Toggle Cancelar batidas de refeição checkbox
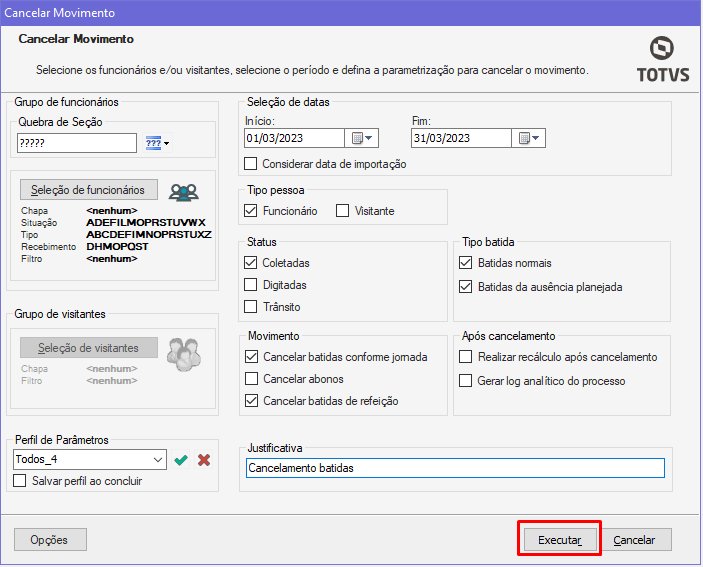Image resolution: width=703 pixels, height=567 pixels. click(x=252, y=401)
